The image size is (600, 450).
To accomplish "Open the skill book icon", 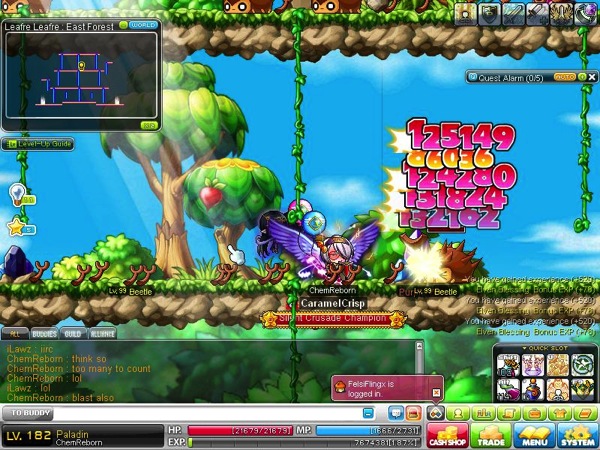I will click(585, 413).
